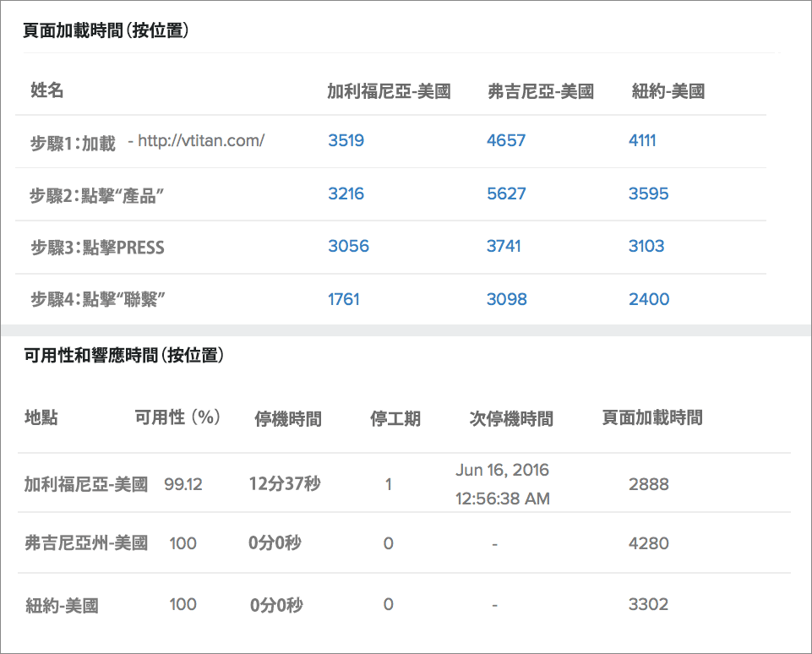Viewport: 812px width, 654px height.
Task: Open the 4111 load time link
Action: pos(642,140)
